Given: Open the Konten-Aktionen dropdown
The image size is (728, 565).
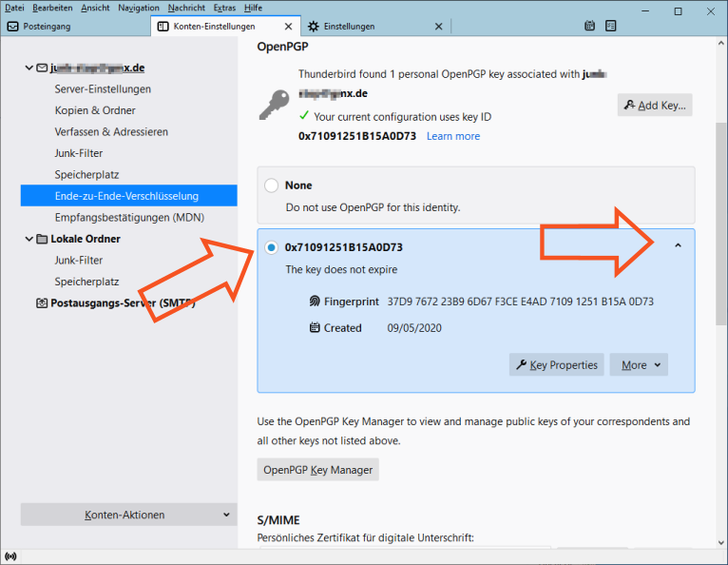Looking at the screenshot, I should tap(128, 515).
